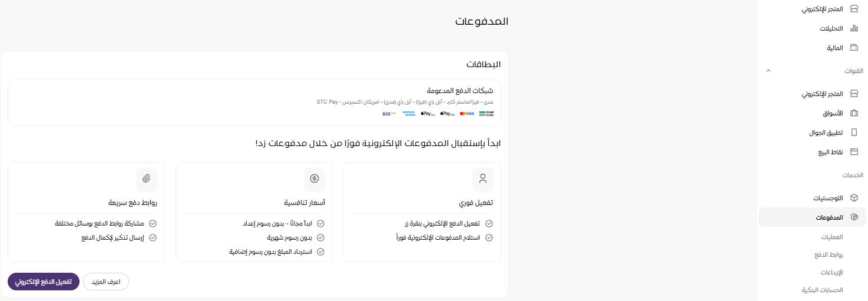Open العمليات under المدفوعات menu
Viewport: 868px width, 301px height.
click(x=832, y=237)
